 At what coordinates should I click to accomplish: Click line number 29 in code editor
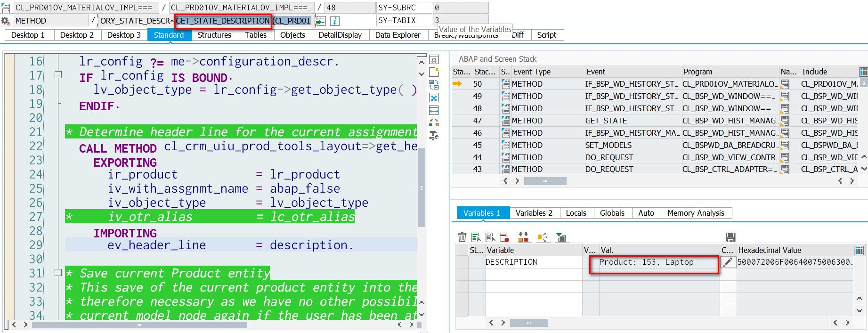[36, 245]
